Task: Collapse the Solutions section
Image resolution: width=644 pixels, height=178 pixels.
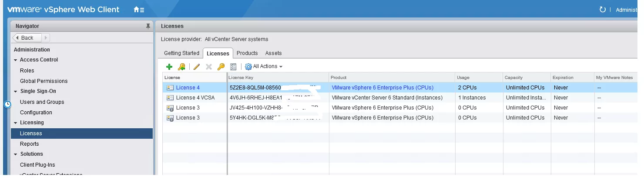Action: click(x=16, y=154)
